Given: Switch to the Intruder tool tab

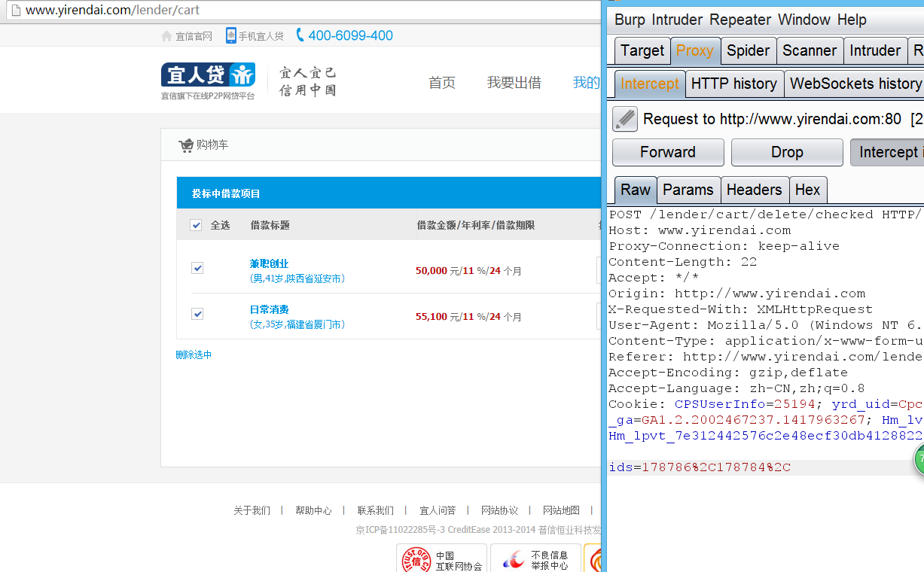Looking at the screenshot, I should (x=875, y=50).
